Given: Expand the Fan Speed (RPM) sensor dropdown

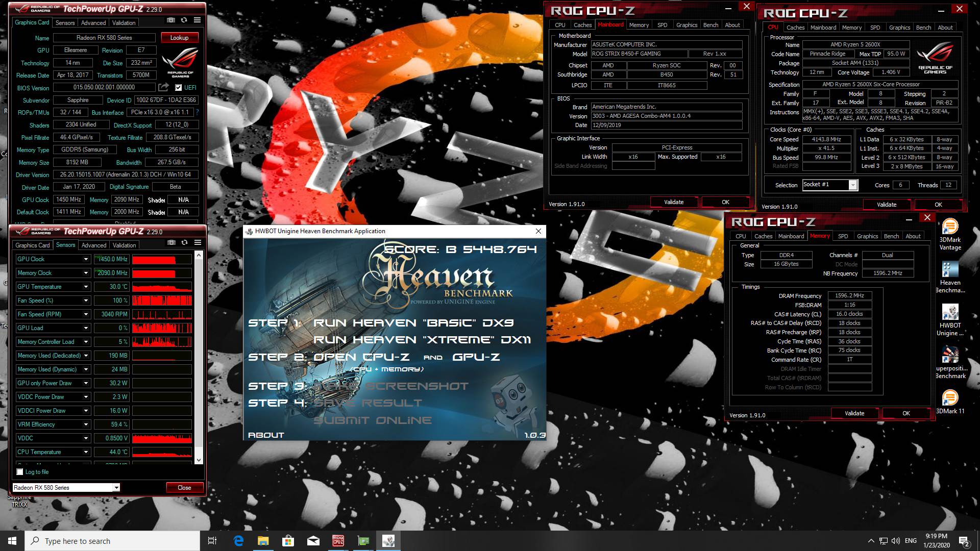Looking at the screenshot, I should tap(86, 314).
